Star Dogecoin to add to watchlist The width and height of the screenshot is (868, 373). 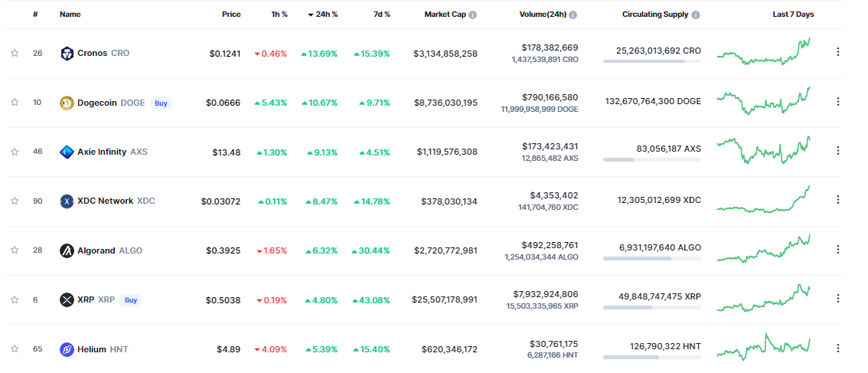tap(15, 102)
